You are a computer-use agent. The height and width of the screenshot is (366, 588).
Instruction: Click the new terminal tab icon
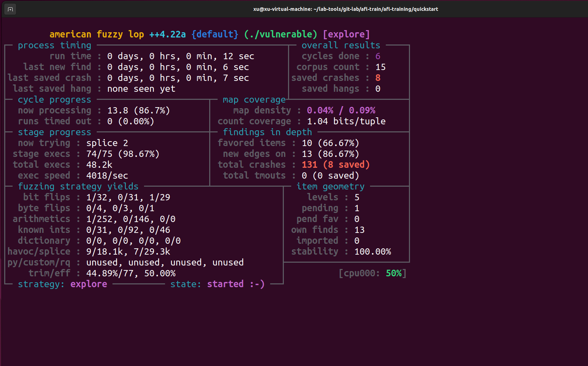(x=10, y=9)
